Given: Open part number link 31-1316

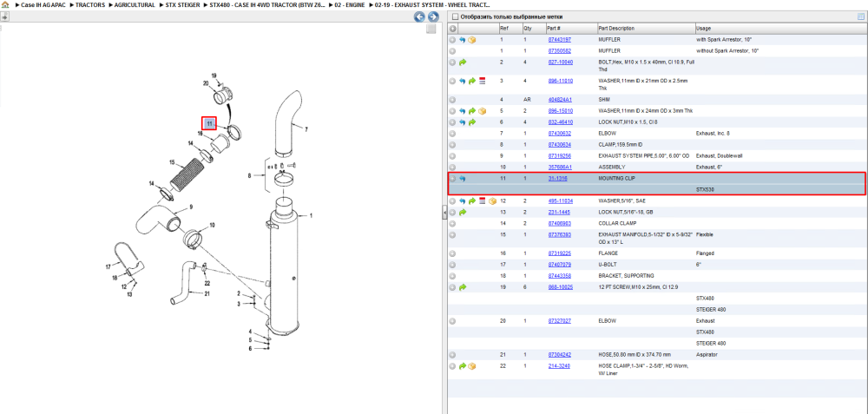Looking at the screenshot, I should (x=557, y=179).
